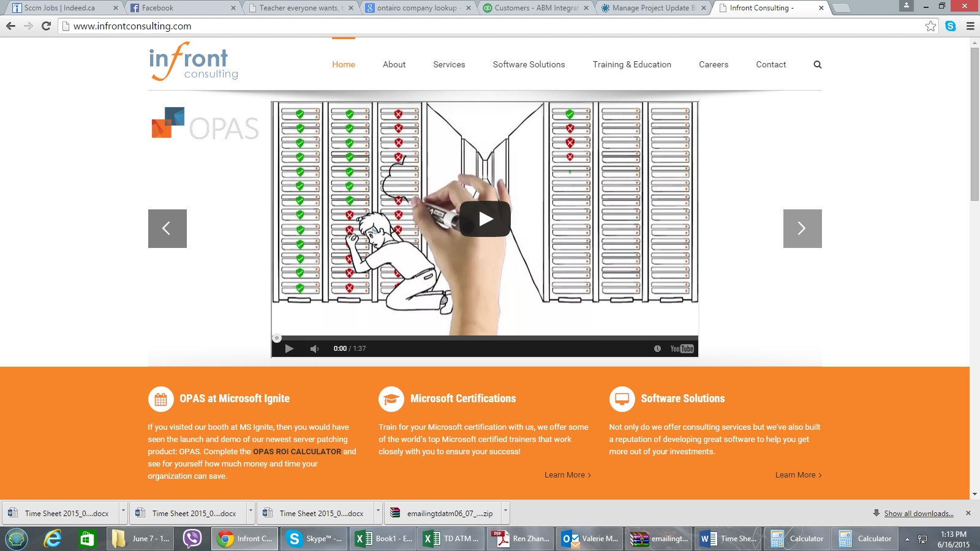980x551 pixels.
Task: Open the Chrome menu hamburger icon
Action: 970,26
